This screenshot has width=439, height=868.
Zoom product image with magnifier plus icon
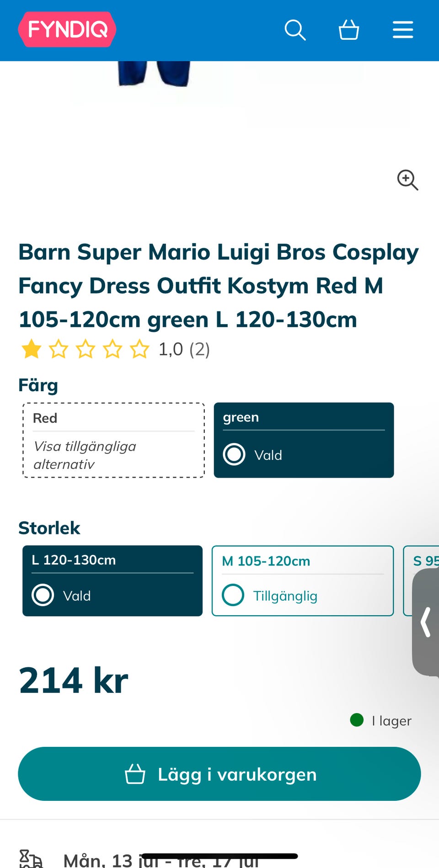[x=407, y=180]
